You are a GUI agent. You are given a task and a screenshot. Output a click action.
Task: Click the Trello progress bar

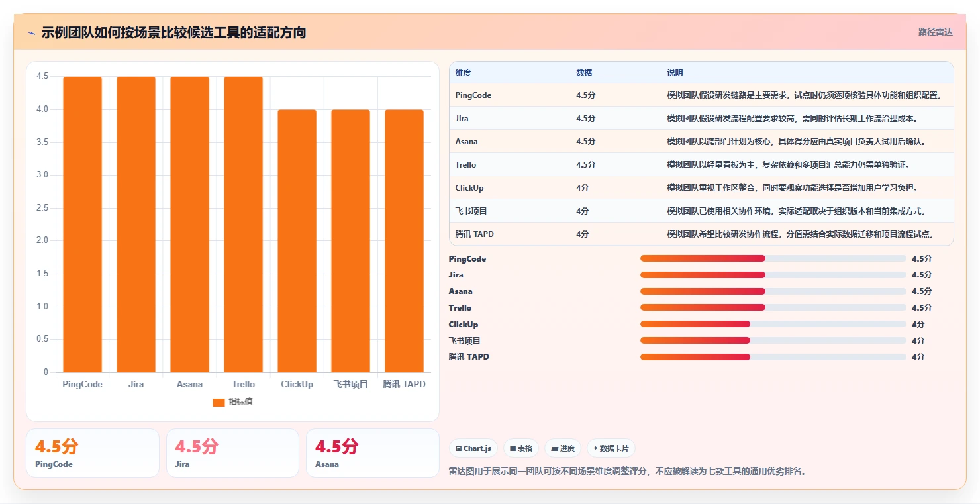point(773,307)
